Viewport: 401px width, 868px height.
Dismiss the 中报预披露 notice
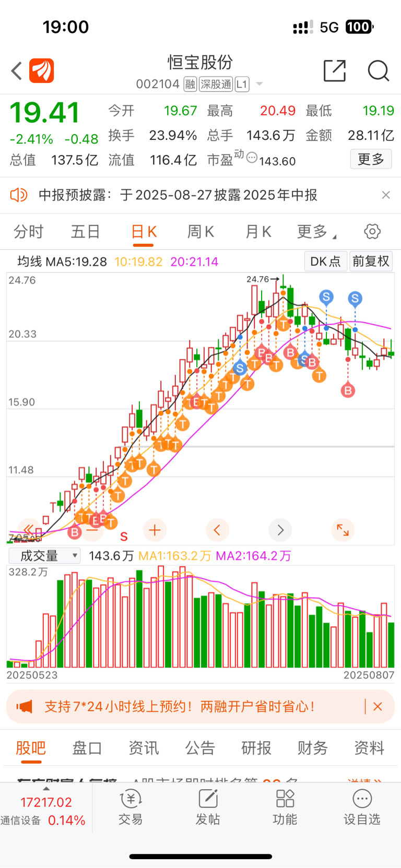[x=386, y=195]
